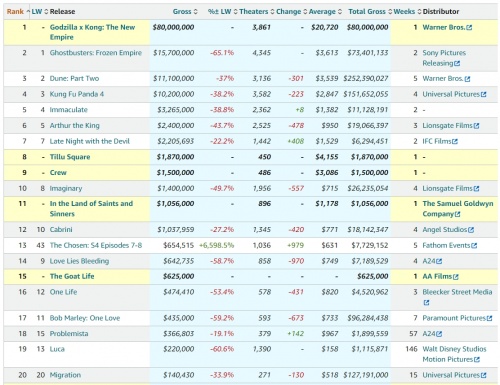Open The Samuel Goldwyn Company distributor link
Screen dimensions: 500x385
[458, 209]
